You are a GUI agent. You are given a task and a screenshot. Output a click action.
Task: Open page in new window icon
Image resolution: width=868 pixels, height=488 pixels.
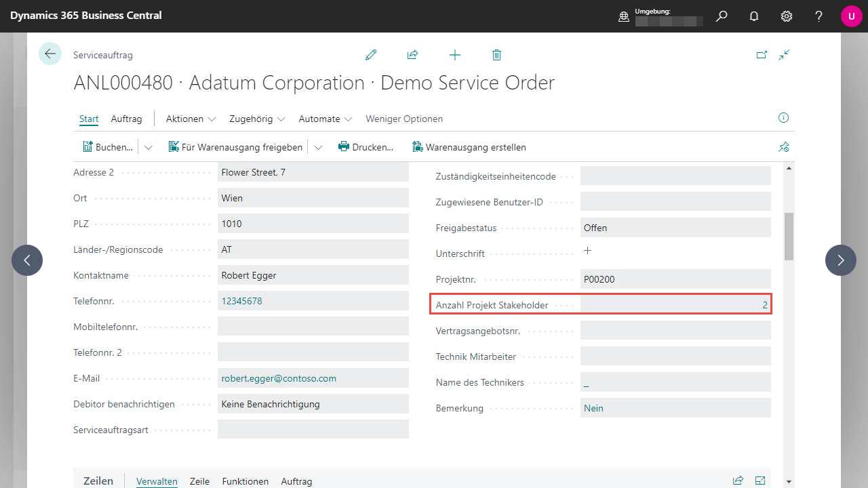pos(762,55)
